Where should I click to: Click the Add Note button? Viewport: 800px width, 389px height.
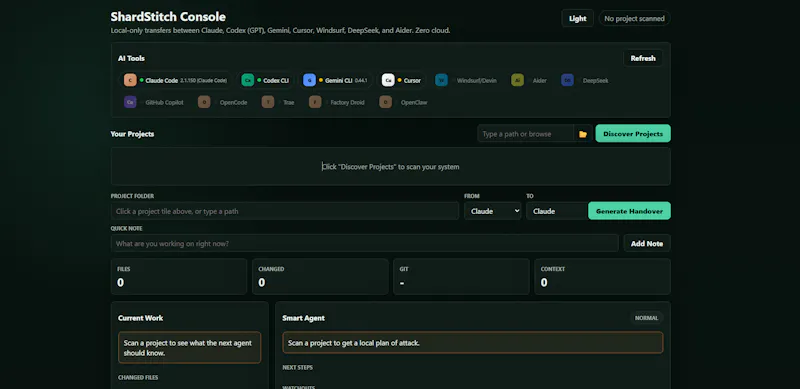click(647, 244)
